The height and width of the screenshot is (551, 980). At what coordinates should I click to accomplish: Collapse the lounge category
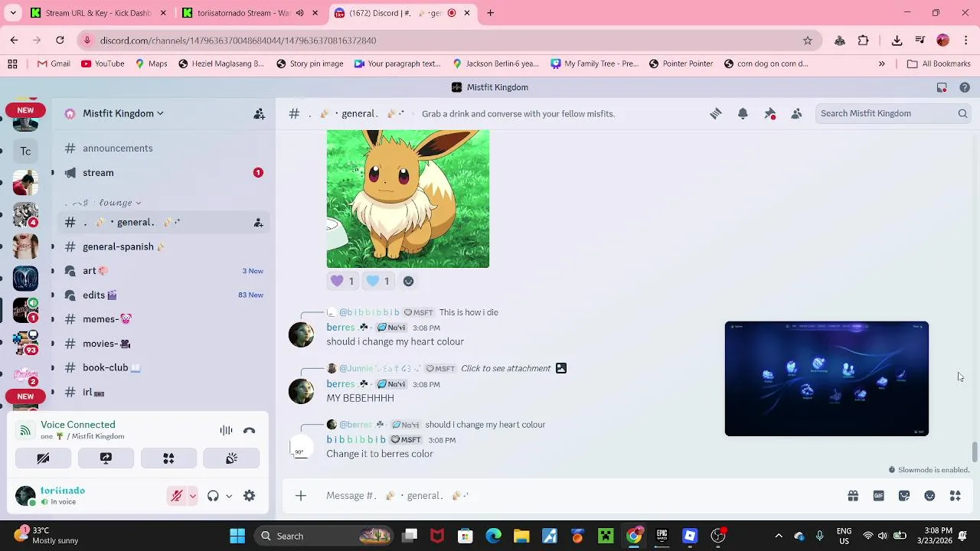[x=103, y=203]
